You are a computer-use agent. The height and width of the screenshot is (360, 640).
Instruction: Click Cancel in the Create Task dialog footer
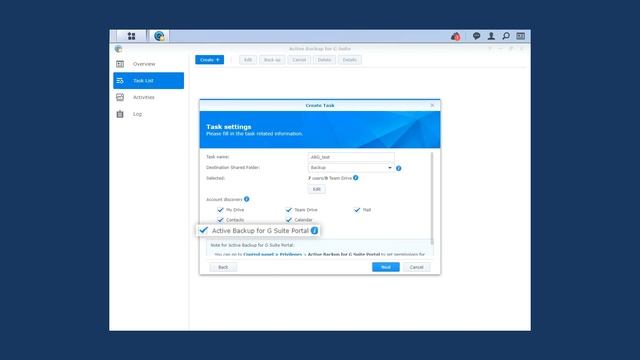click(416, 267)
